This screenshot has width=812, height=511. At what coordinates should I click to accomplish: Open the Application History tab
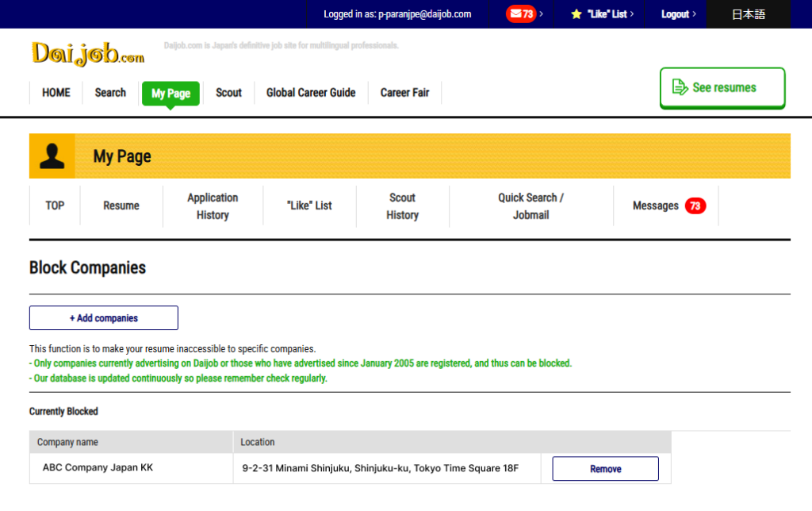tap(213, 206)
